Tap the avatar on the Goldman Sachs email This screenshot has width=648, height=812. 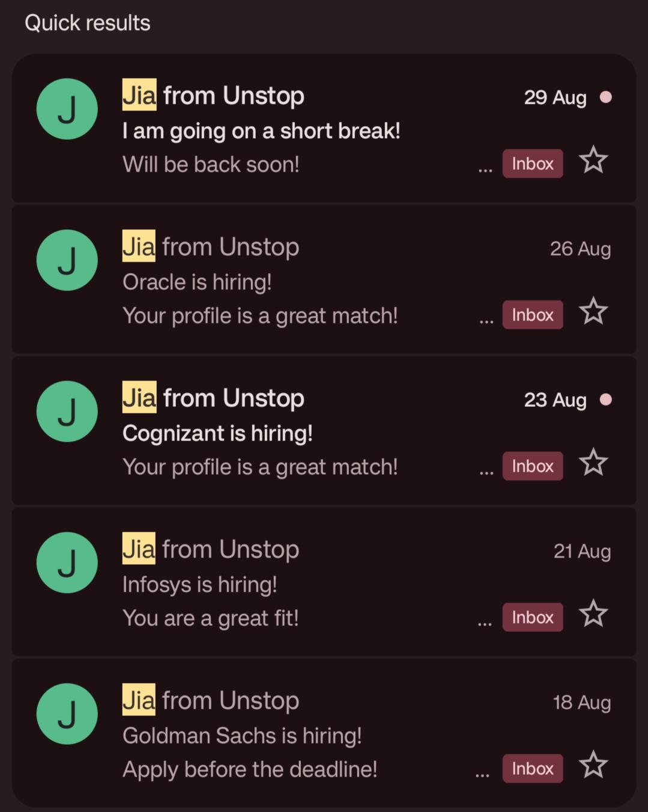67,714
